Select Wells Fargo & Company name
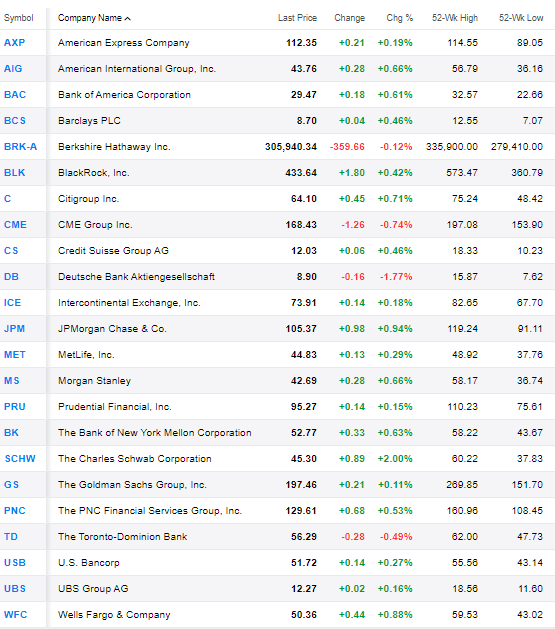Screen dimensions: 555x629 coord(114,615)
